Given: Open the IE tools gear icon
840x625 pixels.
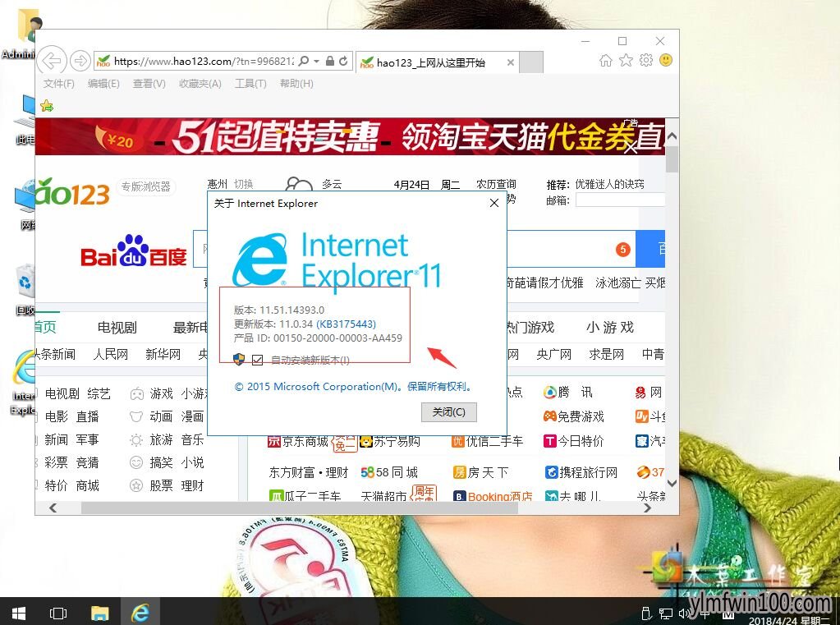Looking at the screenshot, I should [646, 60].
